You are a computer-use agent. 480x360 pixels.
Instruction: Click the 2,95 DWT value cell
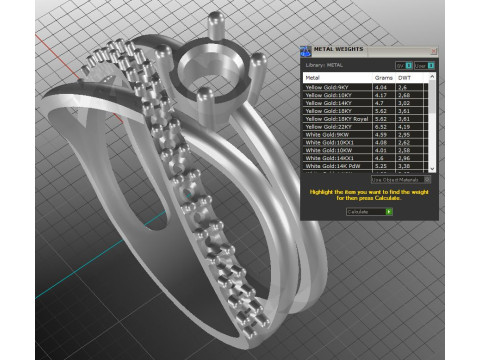[x=409, y=135]
